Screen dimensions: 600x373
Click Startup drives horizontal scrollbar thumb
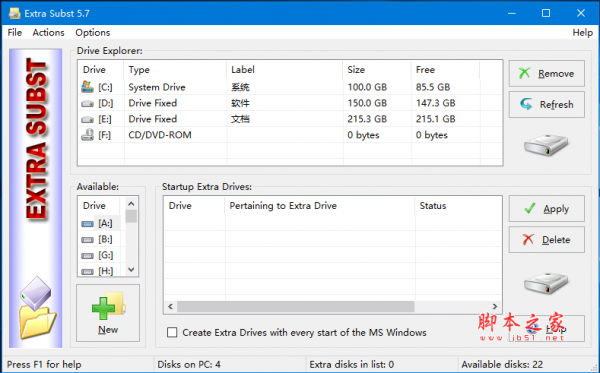[295, 306]
